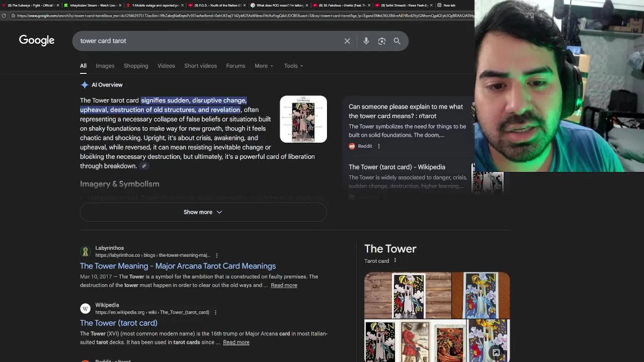Click the Reddit source icon
Image resolution: width=644 pixels, height=362 pixels.
(x=352, y=146)
